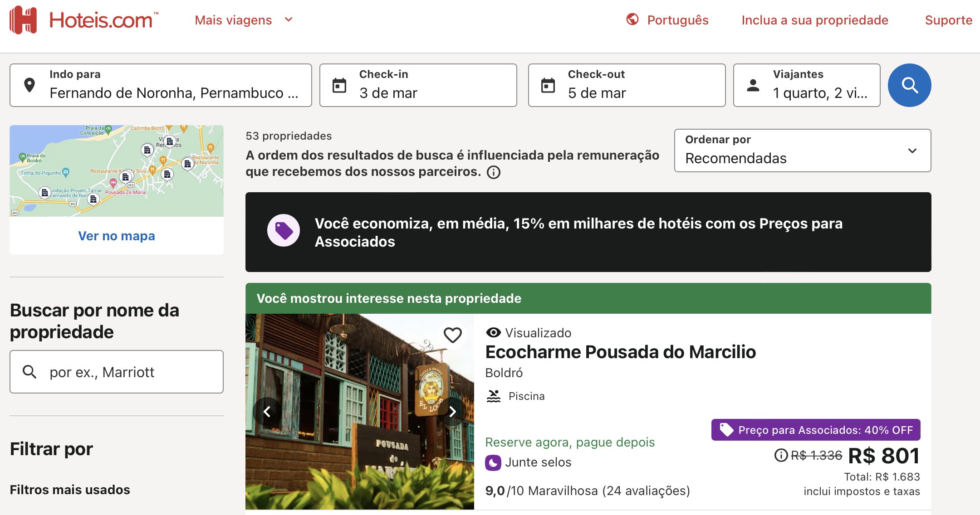Click the Boldró location text

pos(504,373)
